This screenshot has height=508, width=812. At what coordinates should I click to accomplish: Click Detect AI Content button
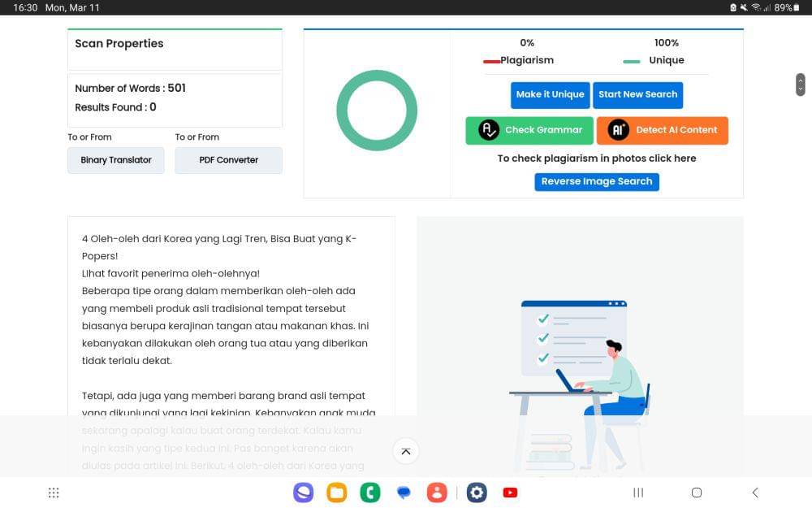tap(662, 130)
